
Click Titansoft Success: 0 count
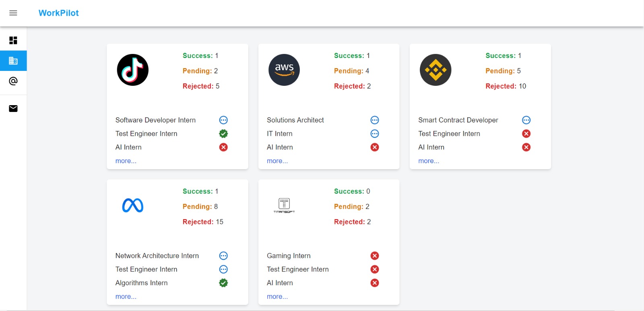click(352, 191)
